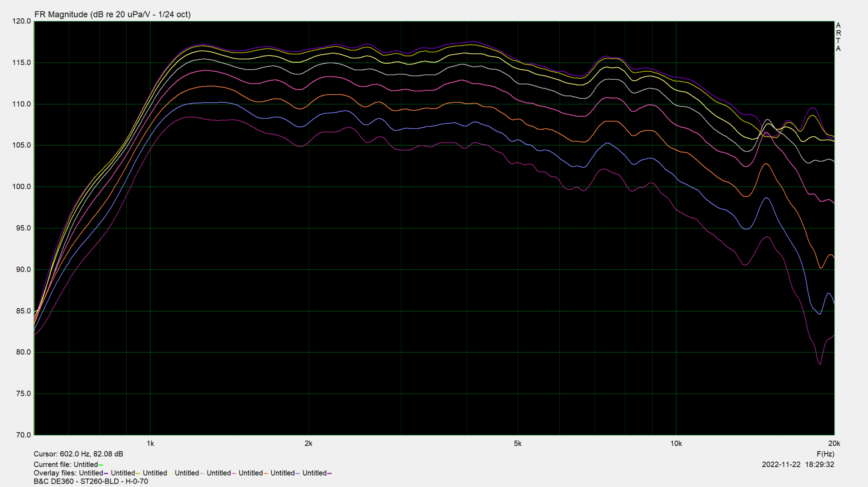This screenshot has height=487, width=868.
Task: Click the green current file legend marker
Action: click(x=100, y=465)
